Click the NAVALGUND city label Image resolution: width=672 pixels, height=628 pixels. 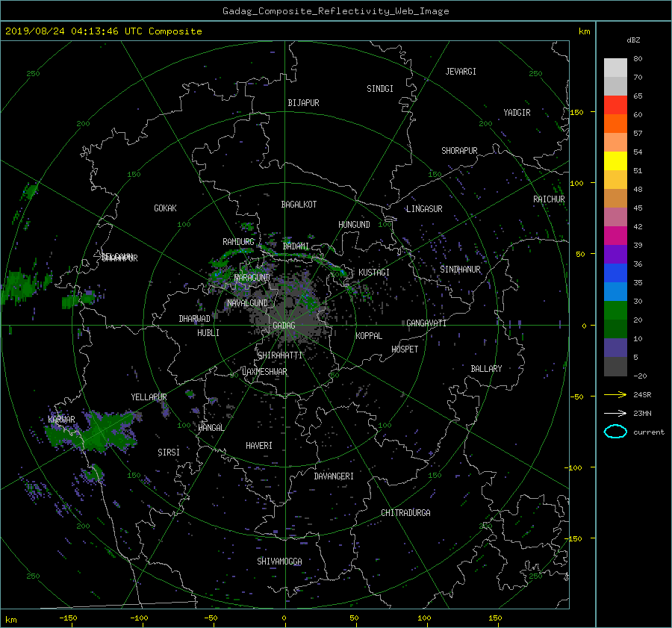pyautogui.click(x=247, y=303)
